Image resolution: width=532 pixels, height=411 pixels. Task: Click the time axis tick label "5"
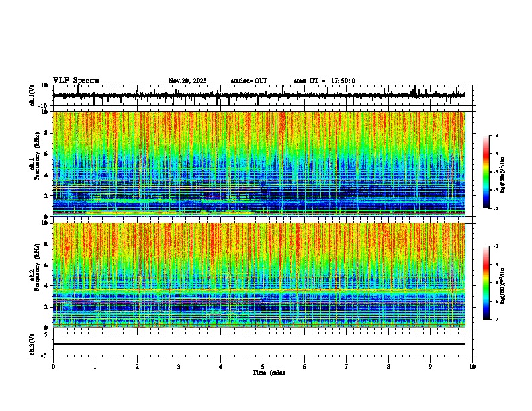263,367
